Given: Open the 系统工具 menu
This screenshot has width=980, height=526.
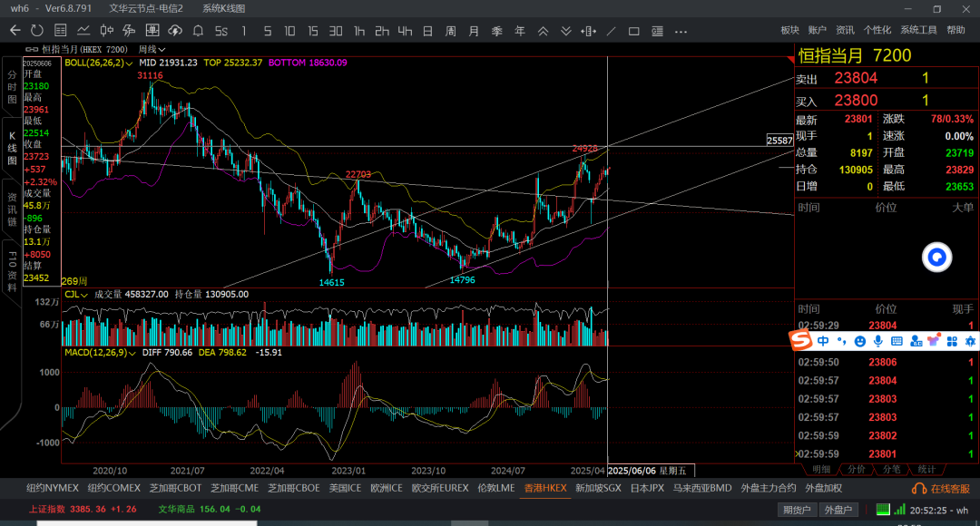Looking at the screenshot, I should tap(918, 30).
